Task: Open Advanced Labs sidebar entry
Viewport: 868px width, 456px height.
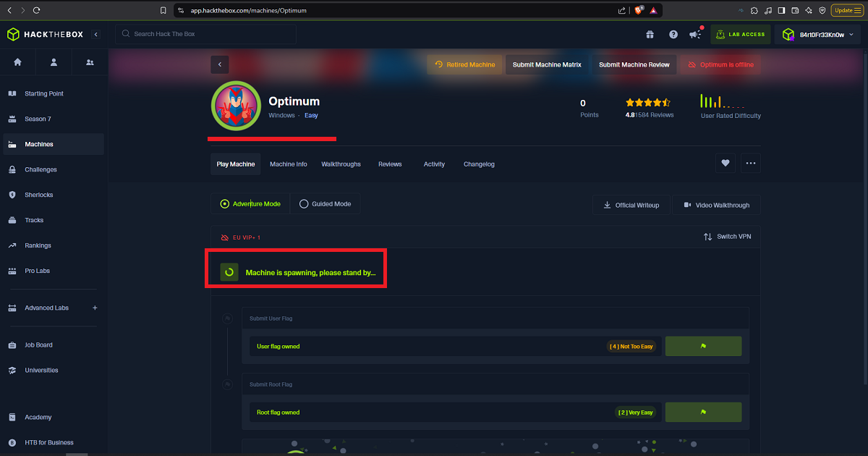Action: pyautogui.click(x=46, y=308)
